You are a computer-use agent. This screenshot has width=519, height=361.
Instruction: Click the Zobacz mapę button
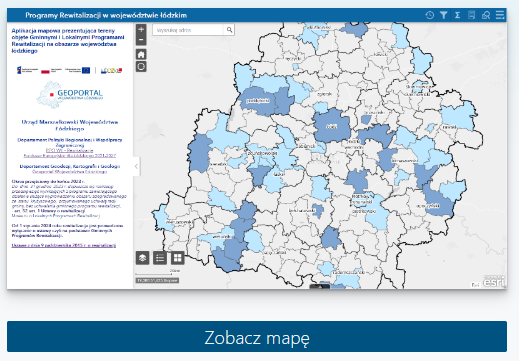point(257,337)
